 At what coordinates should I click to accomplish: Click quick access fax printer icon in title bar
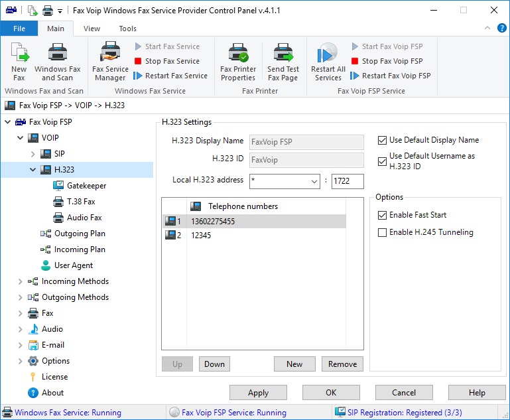coord(11,11)
